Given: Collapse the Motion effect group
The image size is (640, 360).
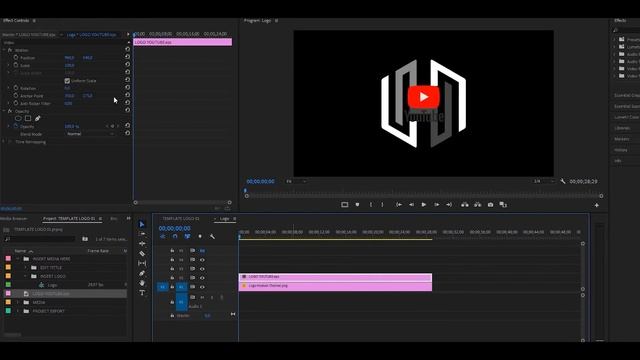Looking at the screenshot, I should coord(4,50).
